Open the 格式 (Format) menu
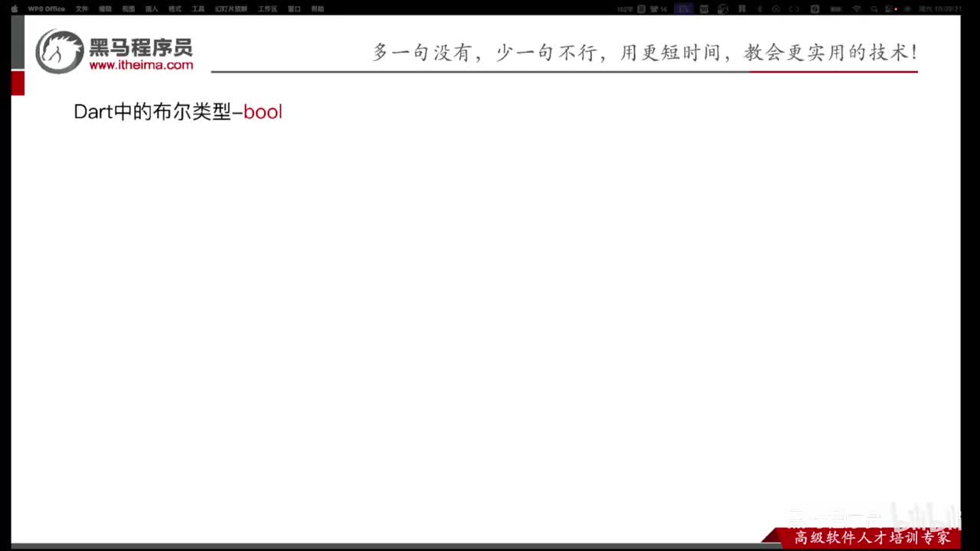Screen dimensions: 980x551 pos(175,8)
